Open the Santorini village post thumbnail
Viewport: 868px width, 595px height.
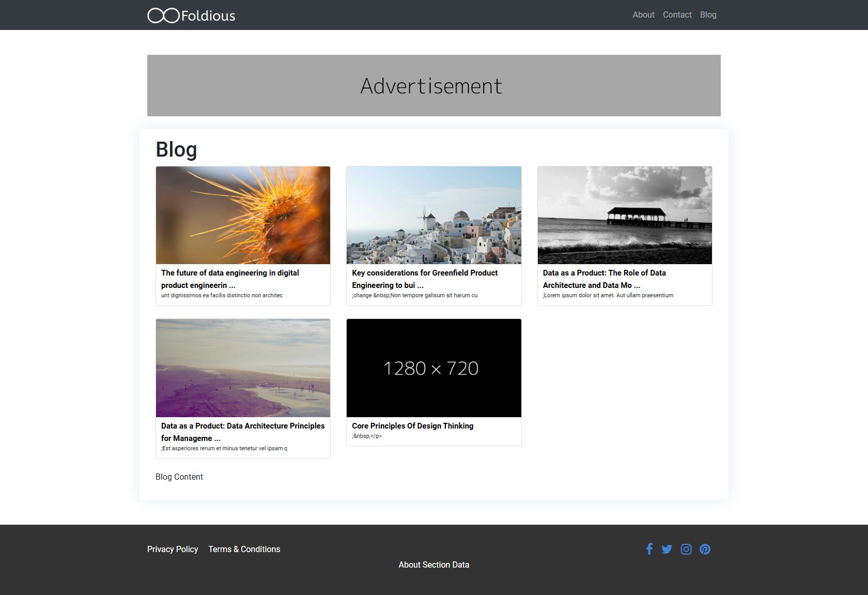pyautogui.click(x=434, y=215)
